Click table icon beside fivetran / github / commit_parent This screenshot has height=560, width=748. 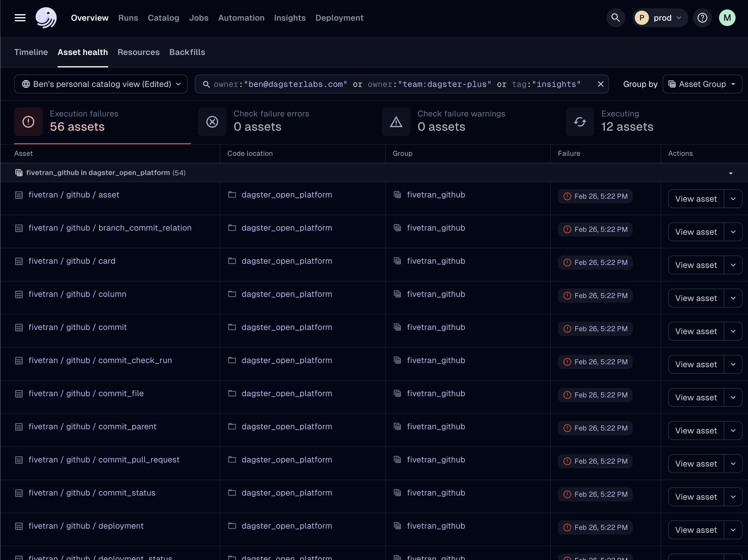[19, 427]
